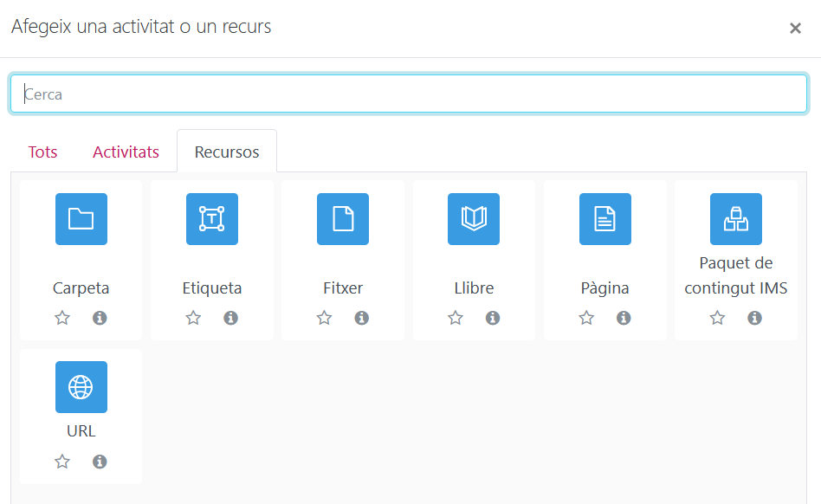Star the Pàgina resource

coord(586,318)
